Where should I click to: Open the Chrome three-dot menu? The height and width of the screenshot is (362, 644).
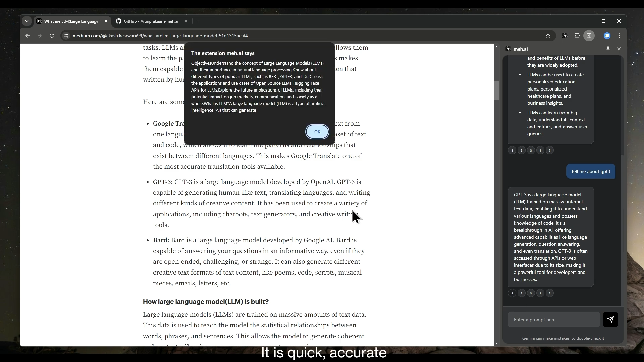click(620, 36)
